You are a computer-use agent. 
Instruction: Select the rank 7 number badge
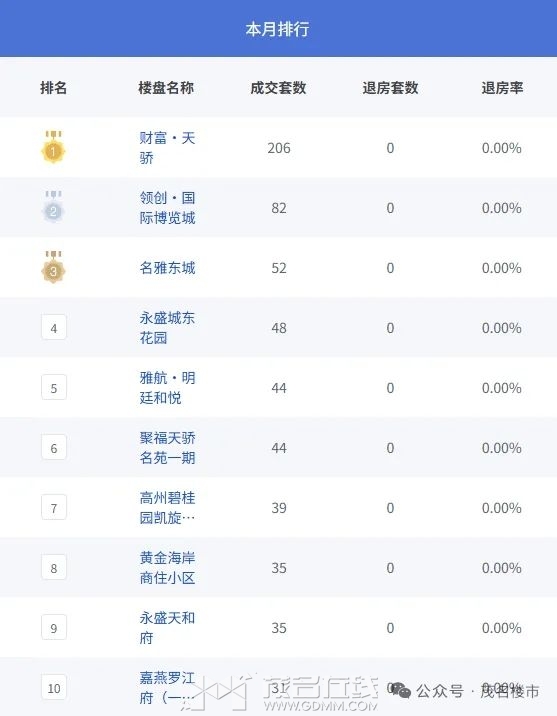click(x=54, y=507)
